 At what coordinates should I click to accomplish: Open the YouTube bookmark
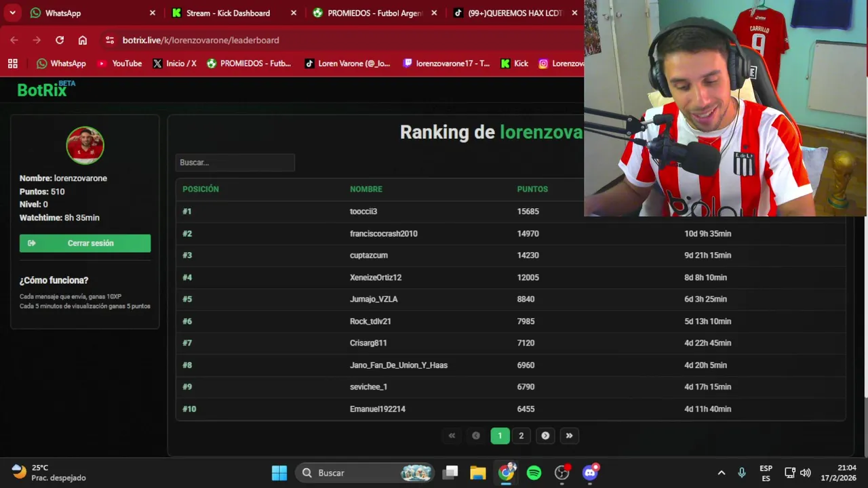pos(119,63)
